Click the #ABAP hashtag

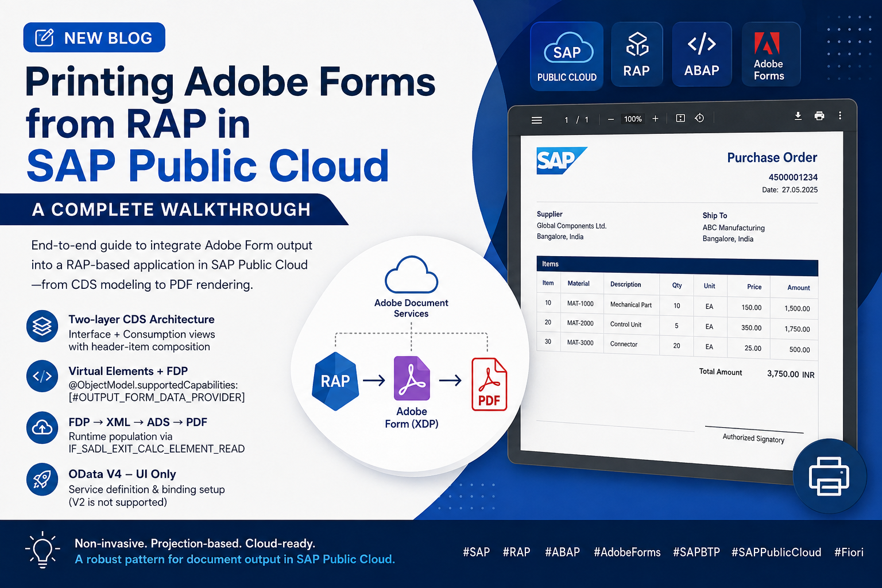pyautogui.click(x=562, y=552)
